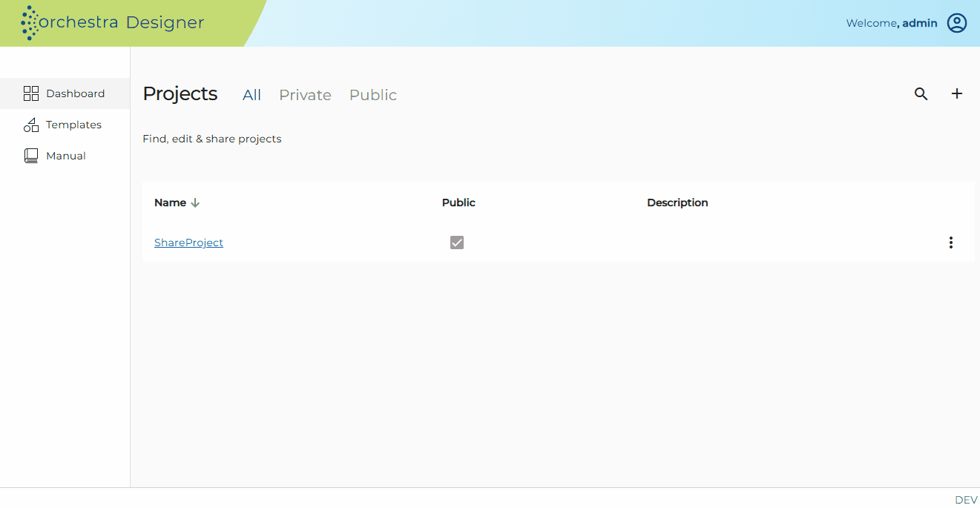Click the Public column header
980x508 pixels.
pyautogui.click(x=458, y=202)
